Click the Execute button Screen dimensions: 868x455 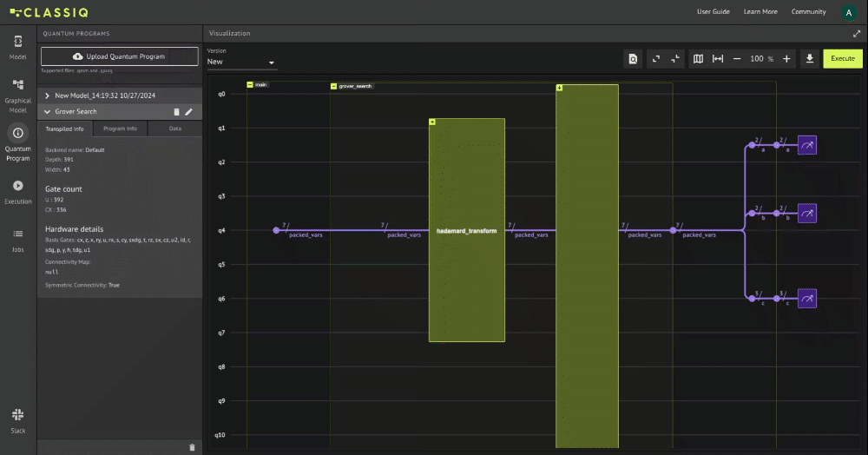[x=843, y=59]
